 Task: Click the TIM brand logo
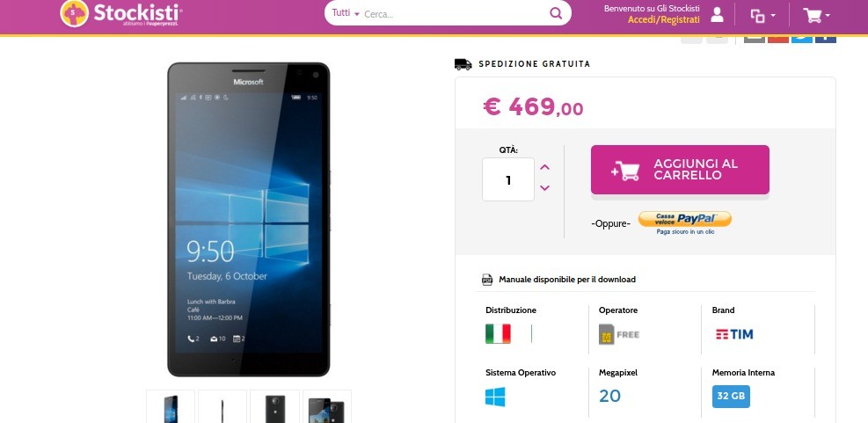734,334
